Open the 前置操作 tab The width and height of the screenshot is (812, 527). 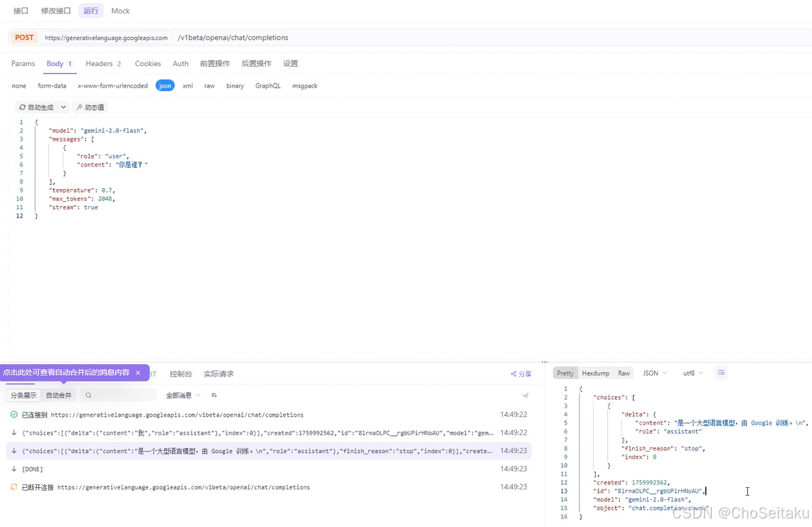(x=215, y=64)
